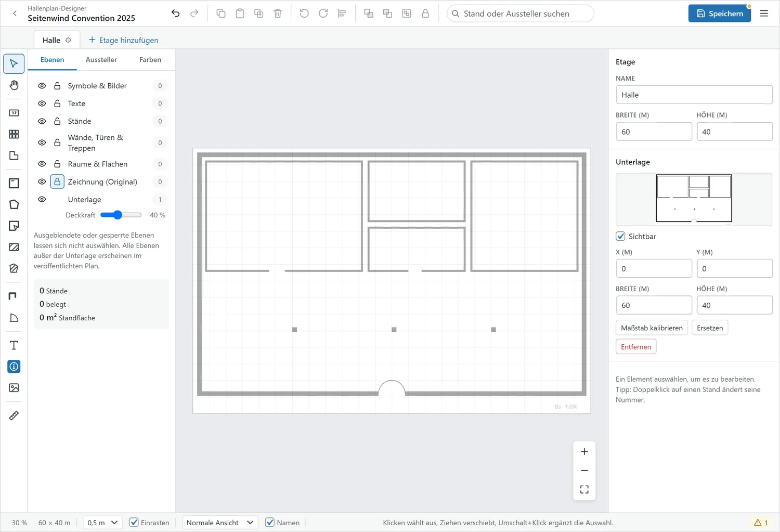
Task: Unlock the Zeichnung (Original) layer
Action: coord(57,182)
